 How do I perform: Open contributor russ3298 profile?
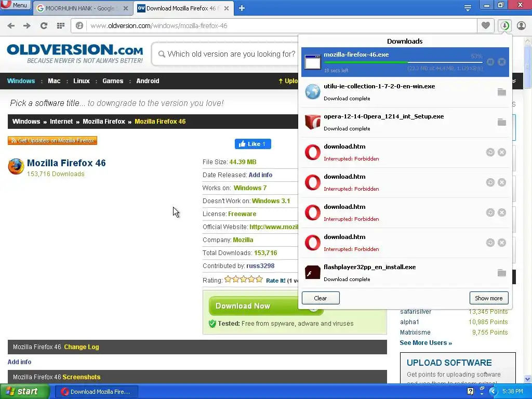pos(260,265)
